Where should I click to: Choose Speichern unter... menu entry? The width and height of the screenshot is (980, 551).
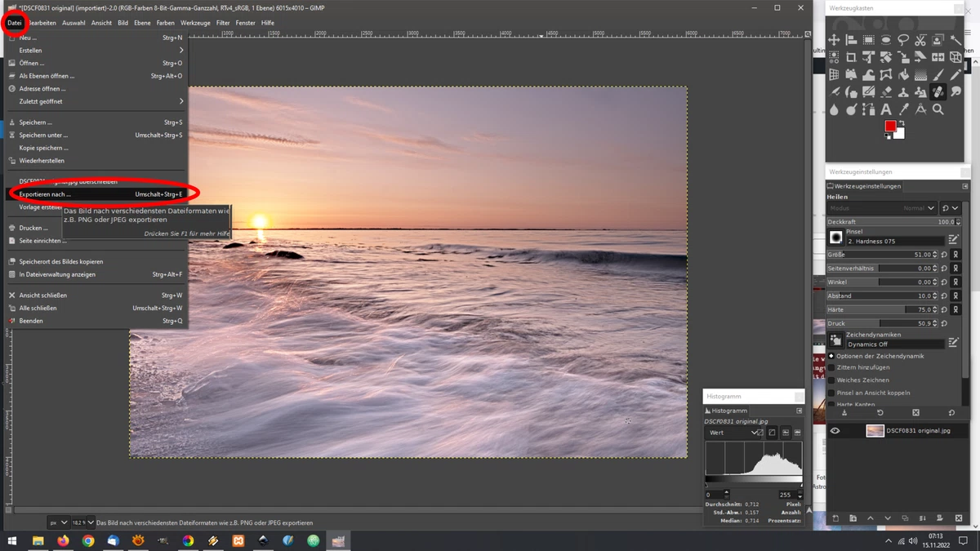[96, 136]
